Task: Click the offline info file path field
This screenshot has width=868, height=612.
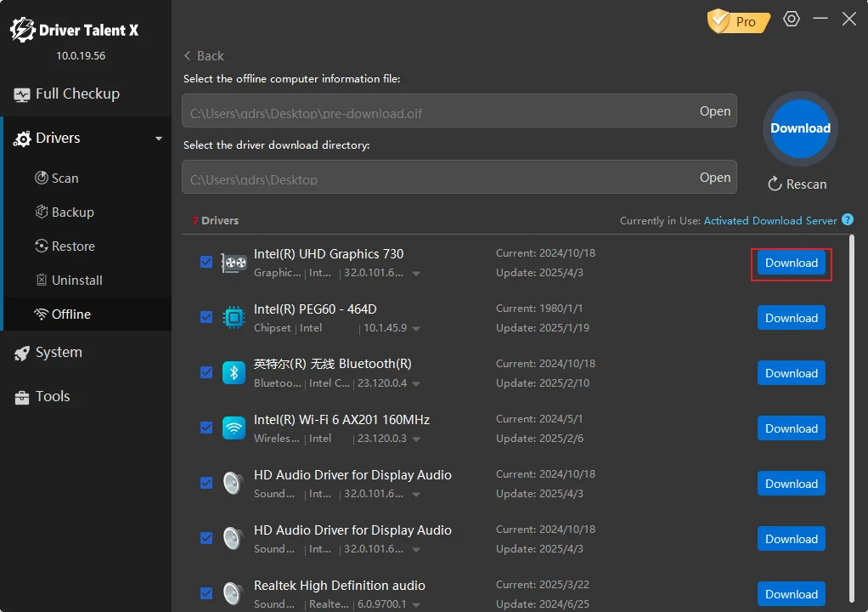Action: [x=459, y=110]
